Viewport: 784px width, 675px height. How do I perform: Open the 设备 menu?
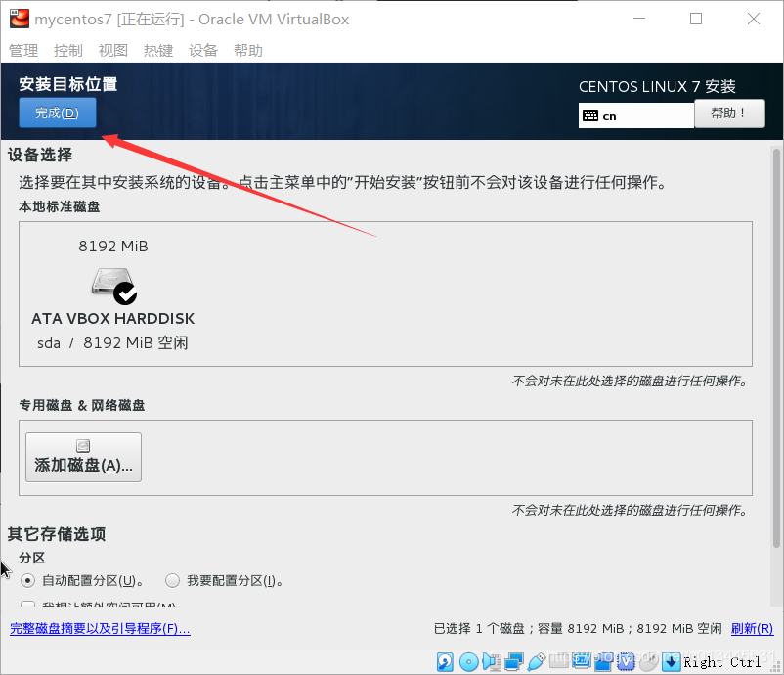point(203,50)
